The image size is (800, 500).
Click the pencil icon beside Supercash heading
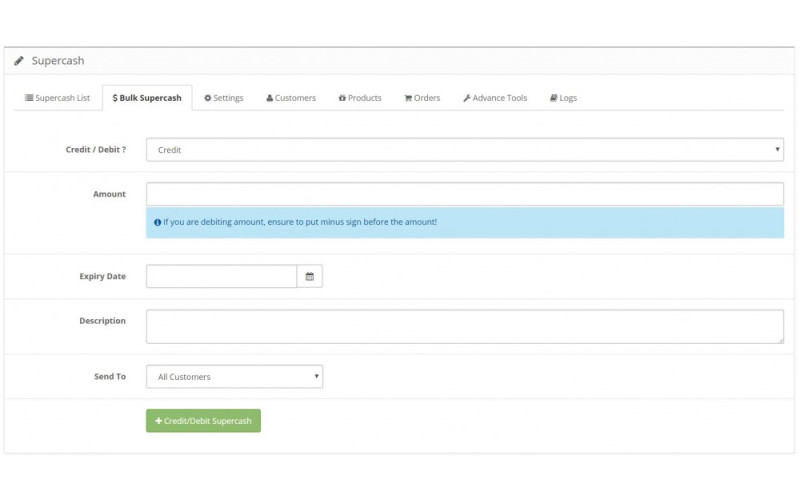19,61
